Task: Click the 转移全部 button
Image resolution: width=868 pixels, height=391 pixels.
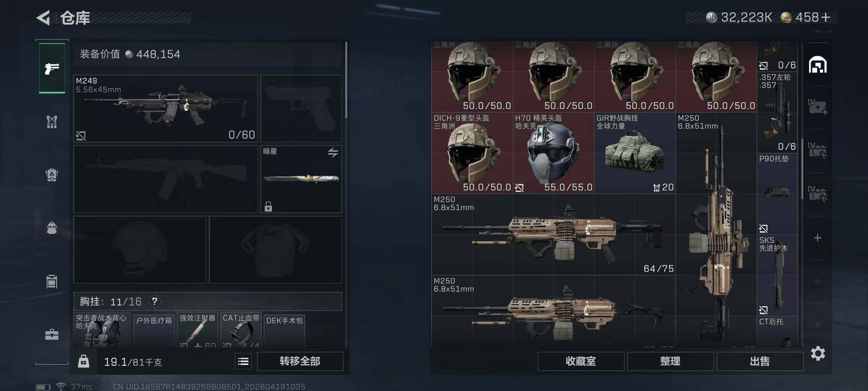Action: 300,361
